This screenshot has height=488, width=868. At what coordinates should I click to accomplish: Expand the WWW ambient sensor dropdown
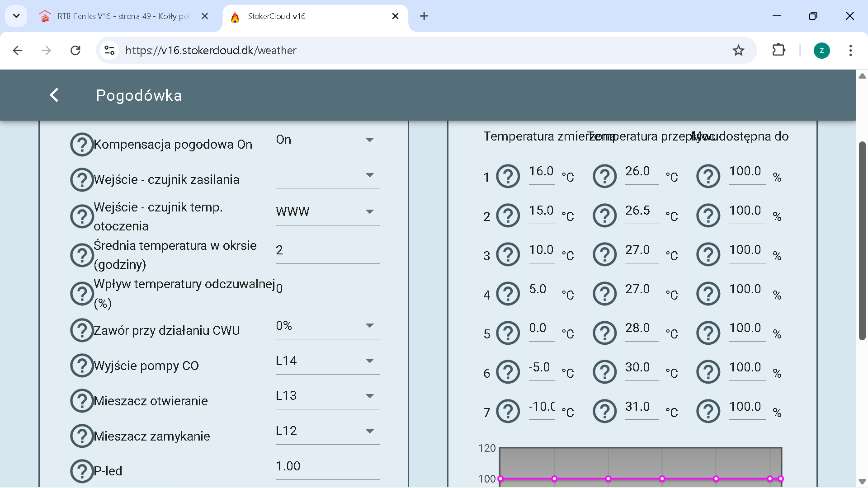(327, 211)
